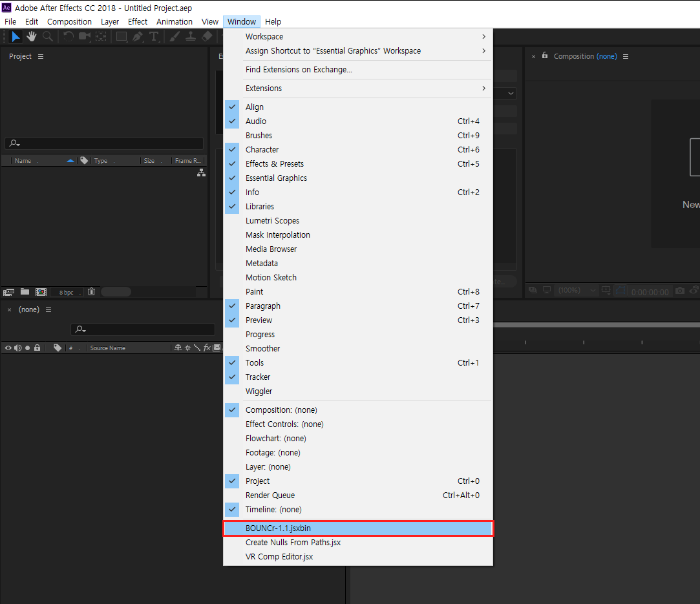
Task: Click audio speaker column icon in timeline
Action: coord(18,348)
